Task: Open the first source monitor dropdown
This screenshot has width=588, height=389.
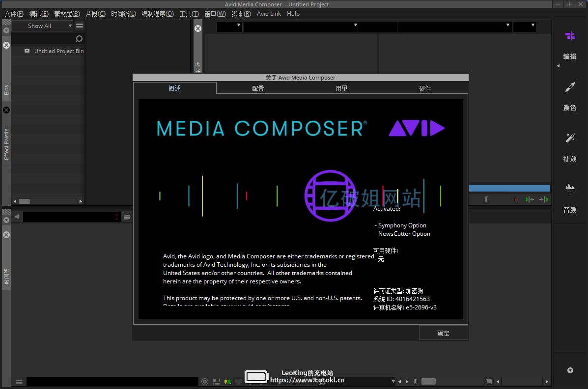Action: [229, 27]
